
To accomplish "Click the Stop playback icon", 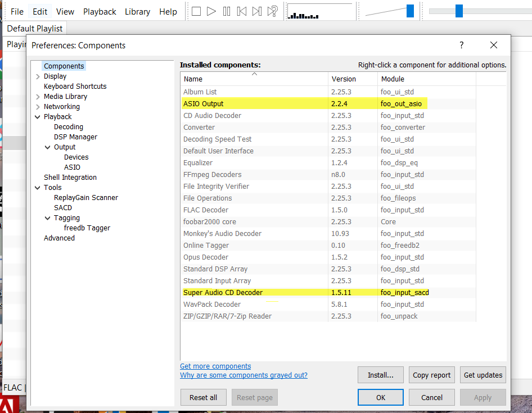I will (x=196, y=11).
